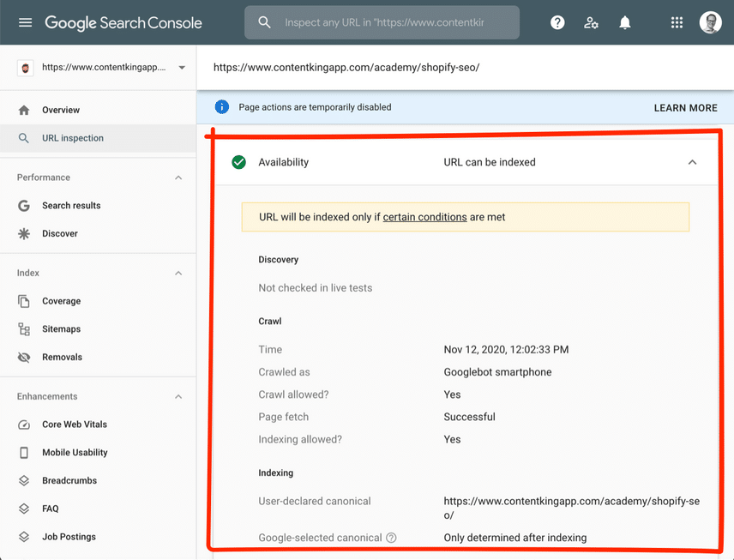Collapse the Availability section

tap(692, 162)
